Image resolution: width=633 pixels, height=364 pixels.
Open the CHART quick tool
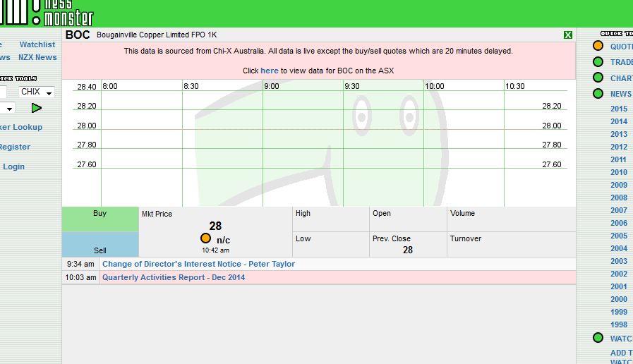(621, 78)
